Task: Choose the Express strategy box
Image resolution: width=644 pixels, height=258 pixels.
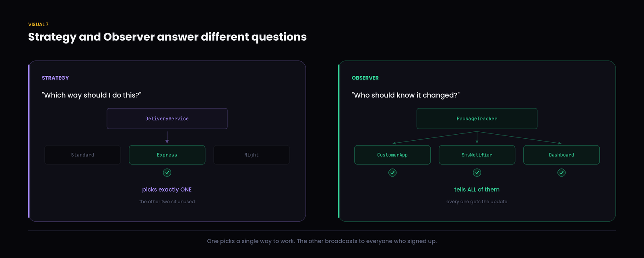Action: coord(167,155)
